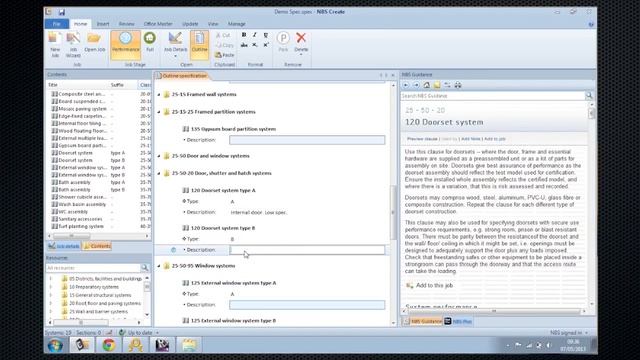Image resolution: width=640 pixels, height=360 pixels.
Task: Go back in NBS Guidance
Action: click(x=406, y=85)
